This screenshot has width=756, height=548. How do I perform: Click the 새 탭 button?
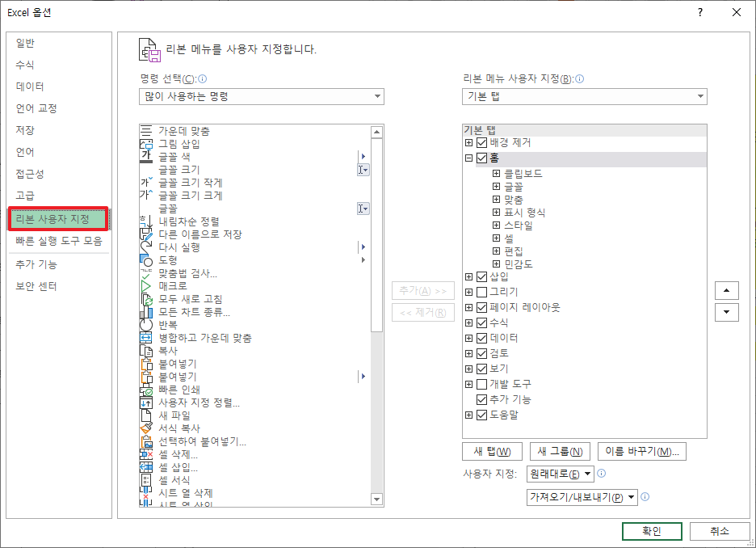(x=492, y=452)
